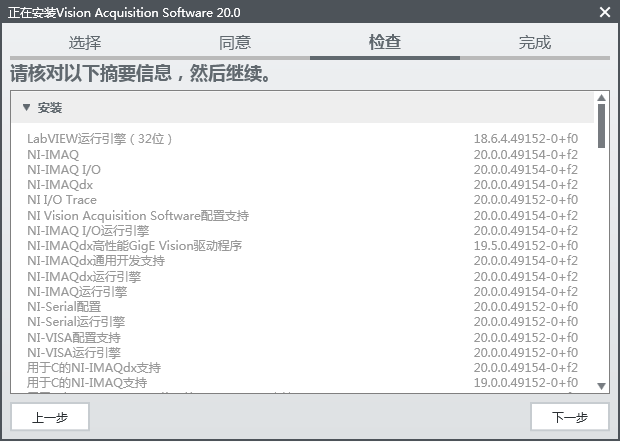Image resolution: width=620 pixels, height=442 pixels.
Task: Collapse the 安装 section triangle
Action: pyautogui.click(x=26, y=107)
